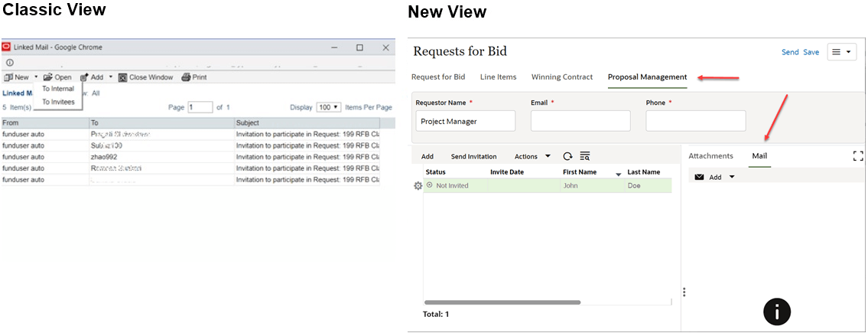Click the Print toolbar button

(194, 77)
